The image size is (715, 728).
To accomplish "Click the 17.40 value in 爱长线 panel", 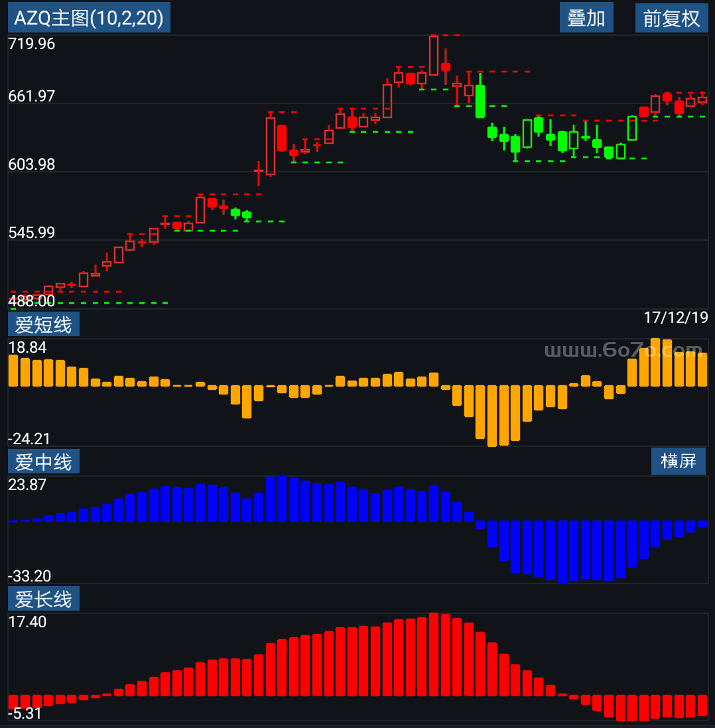I will click(28, 622).
